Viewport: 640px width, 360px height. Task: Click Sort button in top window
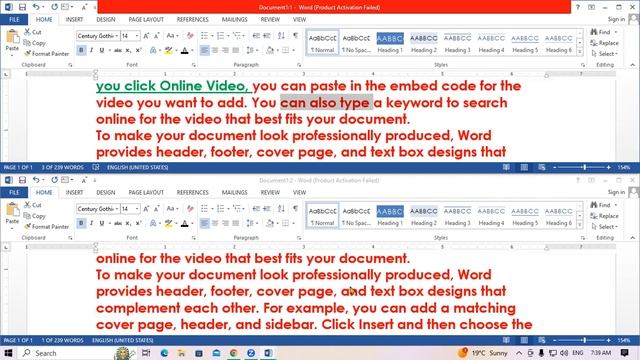pos(281,36)
